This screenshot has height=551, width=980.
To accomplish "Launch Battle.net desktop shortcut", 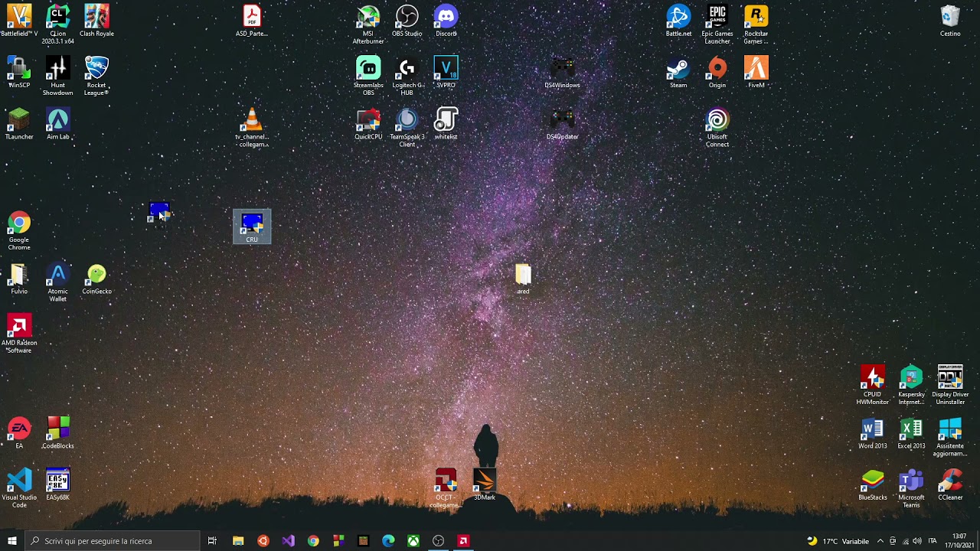I will (678, 21).
